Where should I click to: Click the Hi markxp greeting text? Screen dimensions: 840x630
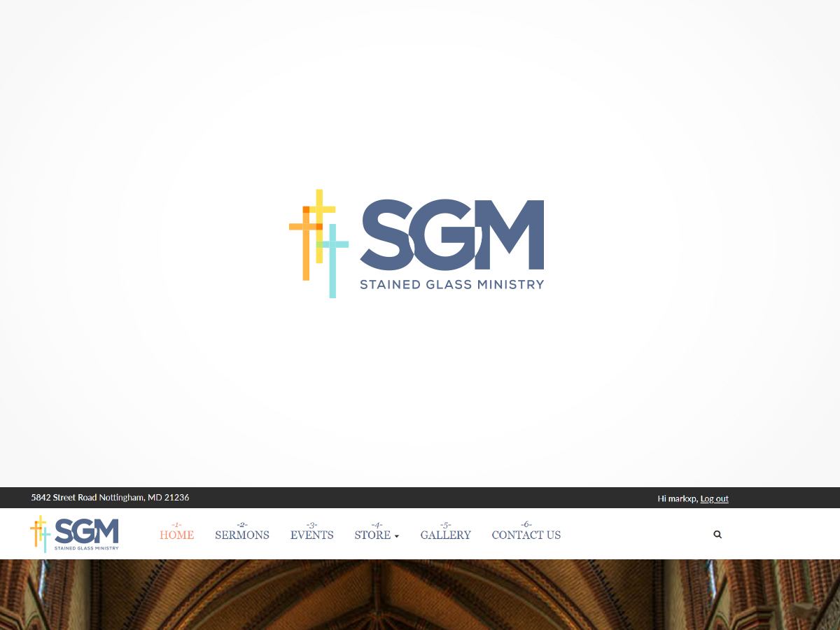tap(678, 498)
